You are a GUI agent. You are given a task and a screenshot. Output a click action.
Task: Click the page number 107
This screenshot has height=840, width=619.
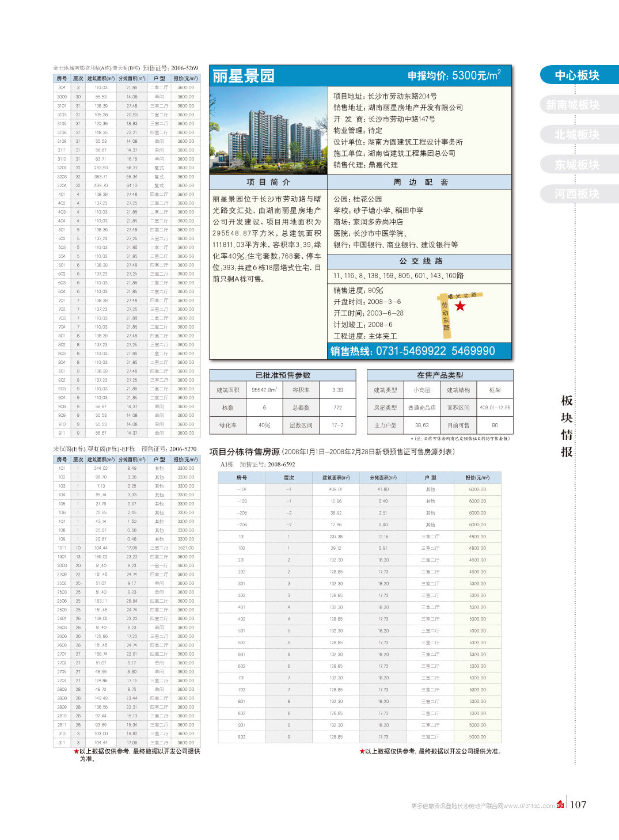pyautogui.click(x=578, y=805)
